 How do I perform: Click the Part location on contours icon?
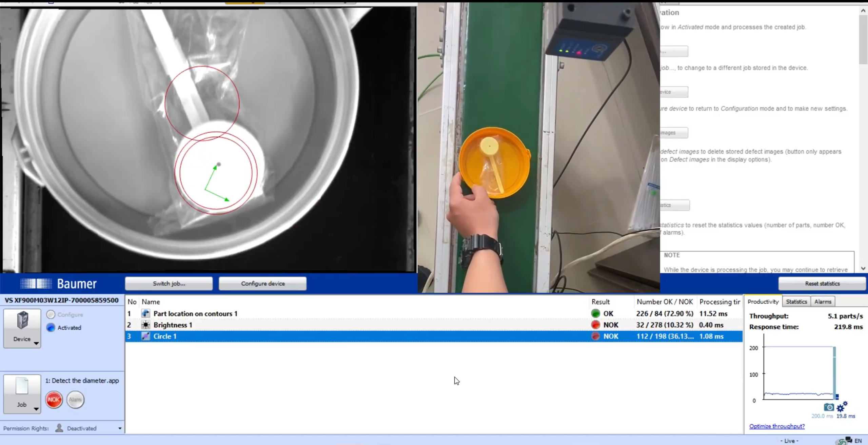[x=145, y=313]
